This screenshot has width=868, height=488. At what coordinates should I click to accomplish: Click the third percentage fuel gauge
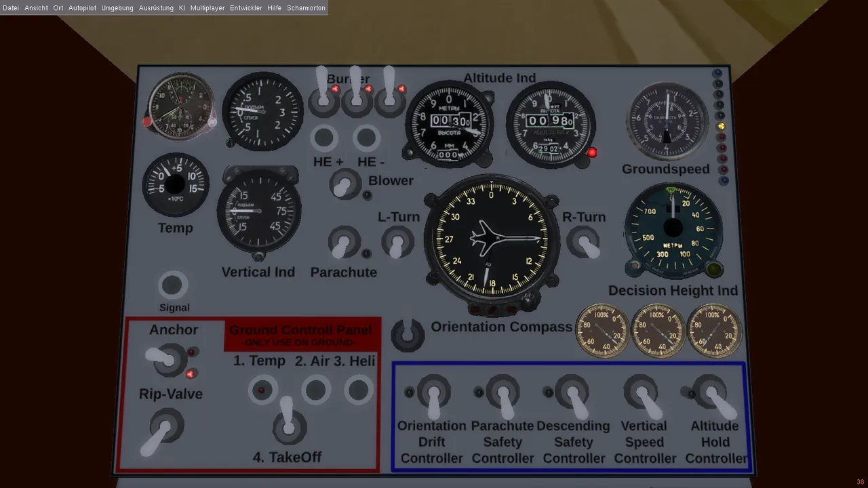pos(714,331)
